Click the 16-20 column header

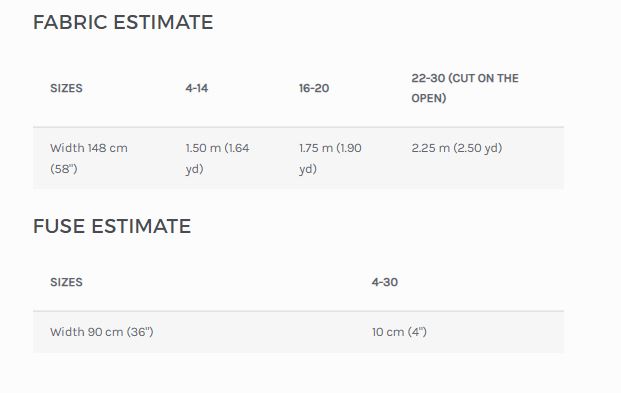point(314,88)
